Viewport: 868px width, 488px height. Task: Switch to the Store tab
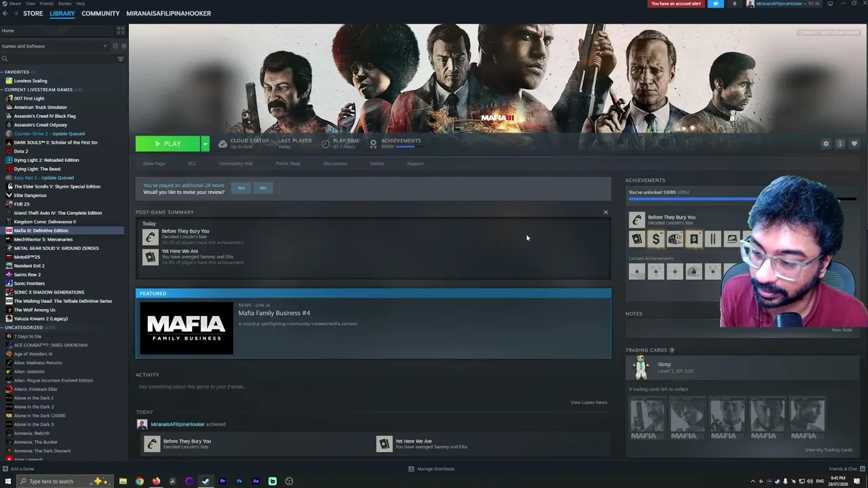[x=33, y=14]
